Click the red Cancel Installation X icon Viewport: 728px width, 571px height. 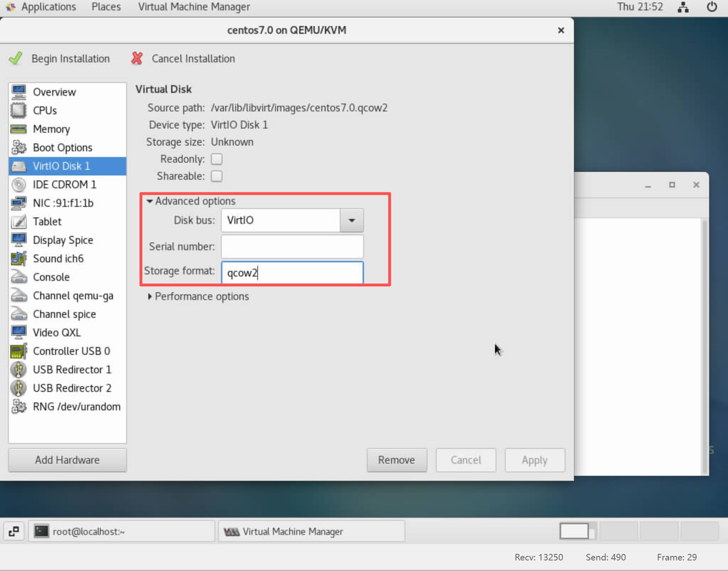tap(137, 59)
